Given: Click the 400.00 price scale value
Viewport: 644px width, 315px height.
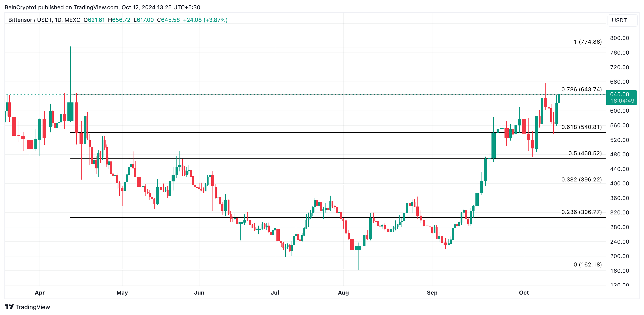Looking at the screenshot, I should tap(619, 183).
